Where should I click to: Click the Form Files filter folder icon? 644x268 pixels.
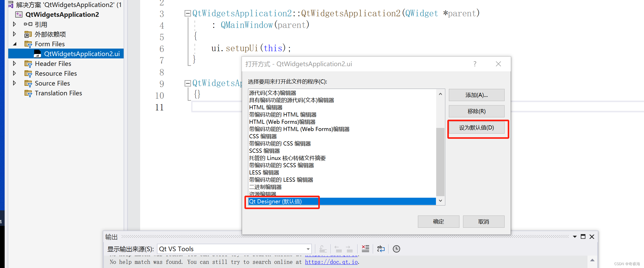point(28,44)
